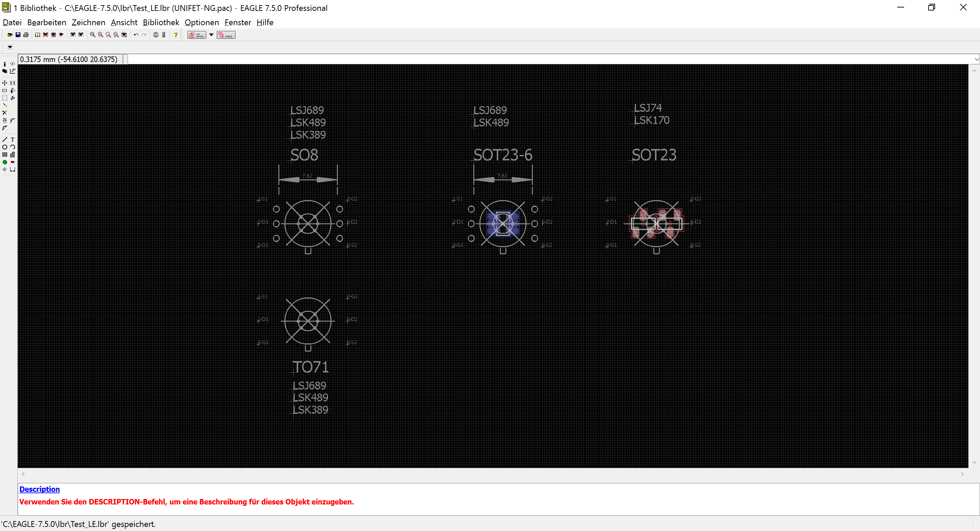Open the Display layers tool
This screenshot has width=980, height=531.
4,71
